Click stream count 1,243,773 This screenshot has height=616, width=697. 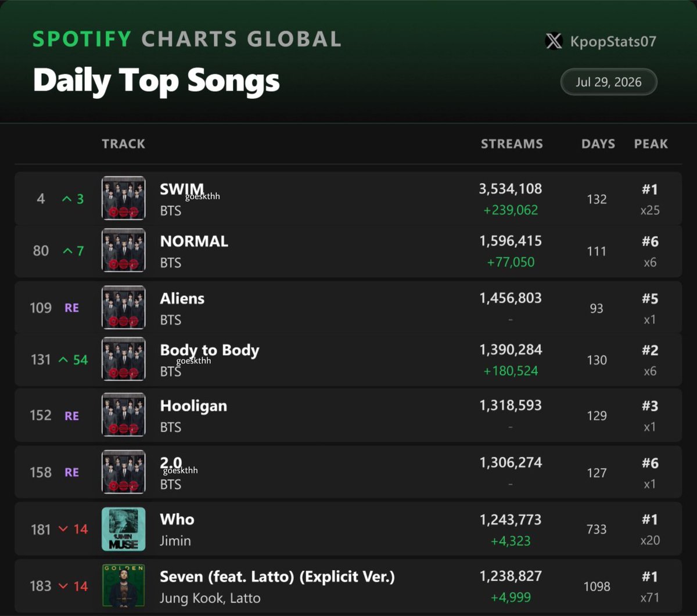511,519
